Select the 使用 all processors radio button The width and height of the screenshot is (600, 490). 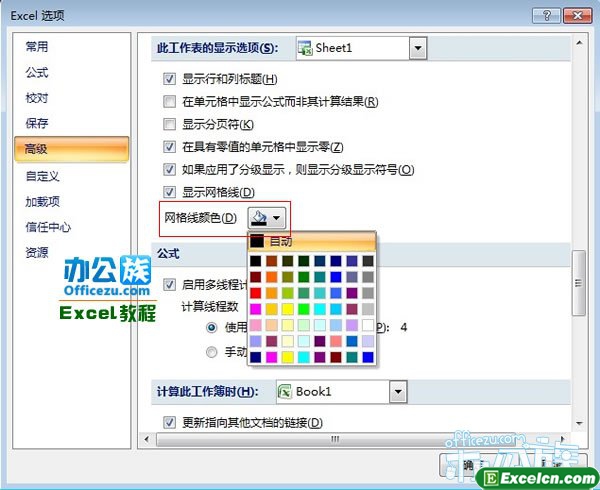click(x=211, y=327)
